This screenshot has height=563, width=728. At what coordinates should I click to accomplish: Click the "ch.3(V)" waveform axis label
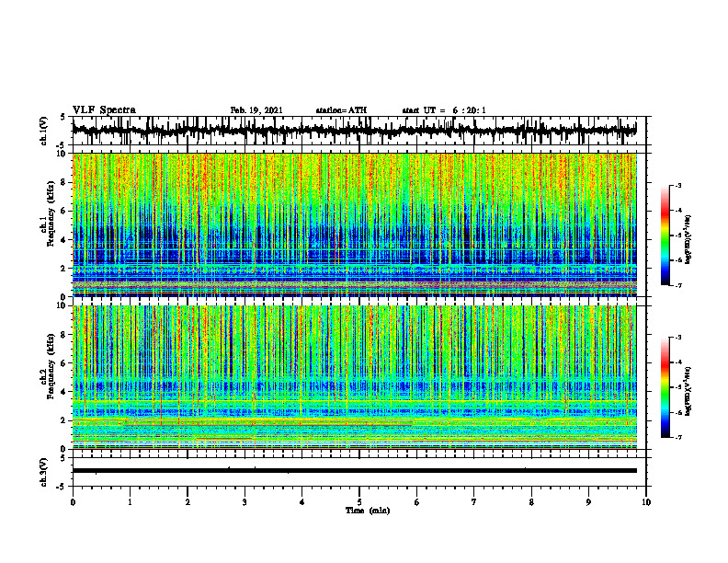[x=43, y=472]
